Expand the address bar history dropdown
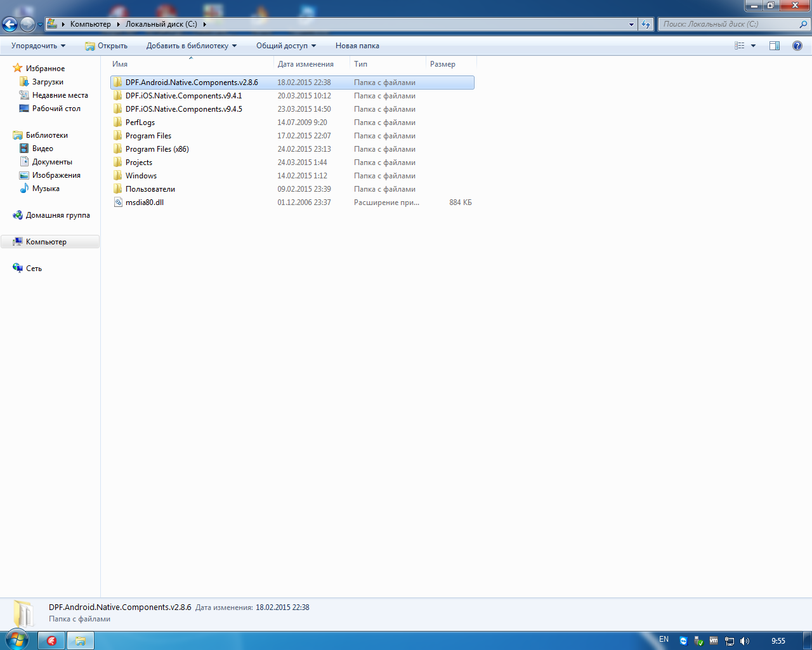Viewport: 812px width, 650px height. (631, 25)
